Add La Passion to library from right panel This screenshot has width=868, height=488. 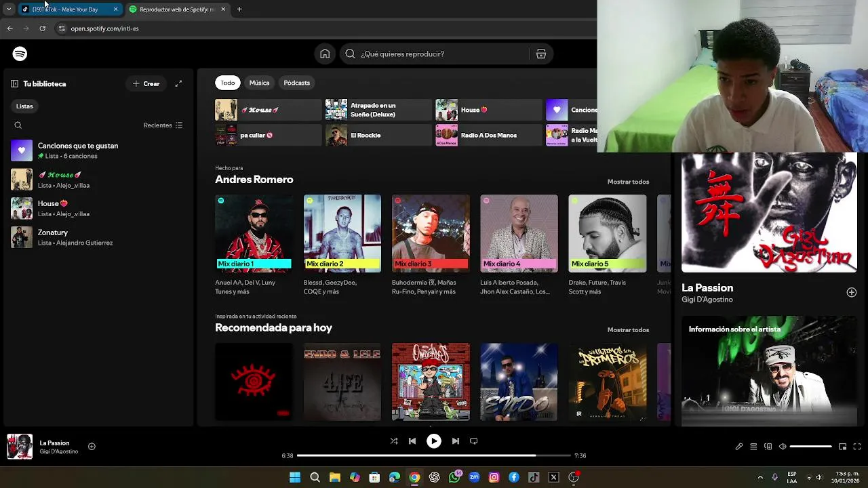(x=852, y=293)
